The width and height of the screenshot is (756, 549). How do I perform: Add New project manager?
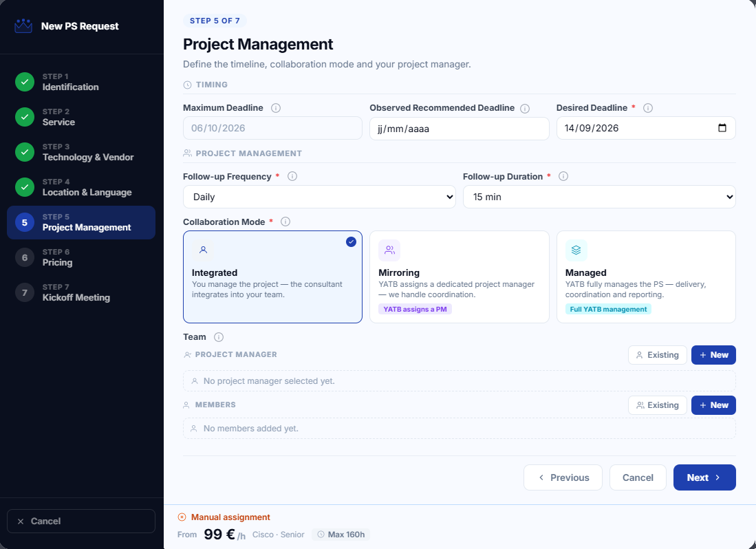coord(713,355)
